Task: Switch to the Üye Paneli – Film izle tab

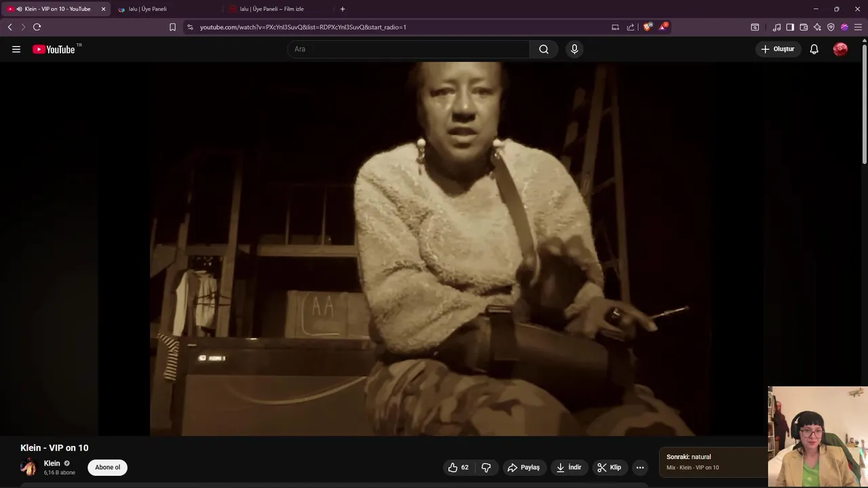Action: tap(279, 9)
